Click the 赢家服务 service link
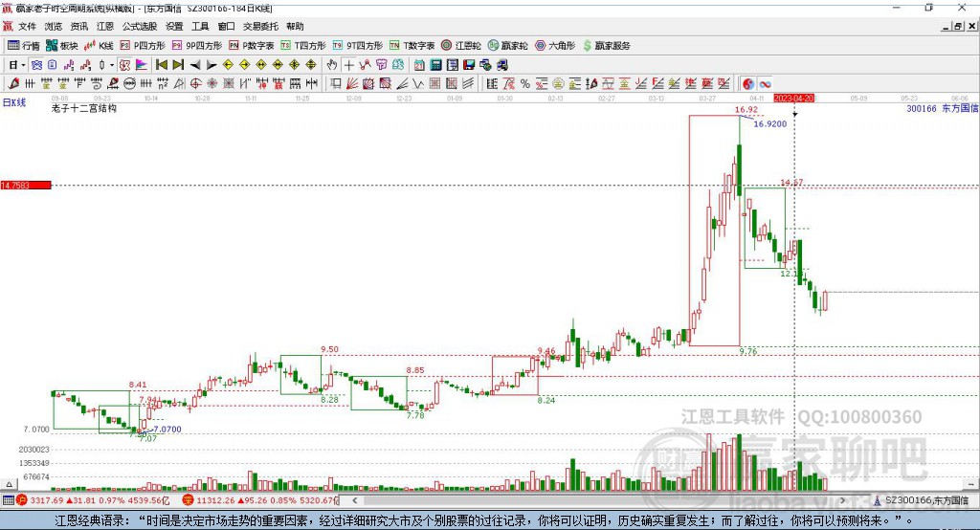Screen dimensions: 980x530 pyautogui.click(x=606, y=46)
